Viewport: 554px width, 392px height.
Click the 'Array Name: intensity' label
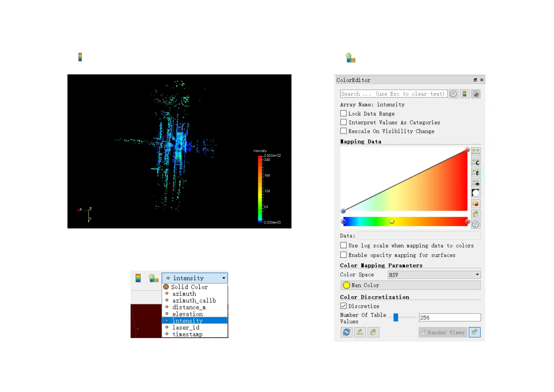coord(372,104)
